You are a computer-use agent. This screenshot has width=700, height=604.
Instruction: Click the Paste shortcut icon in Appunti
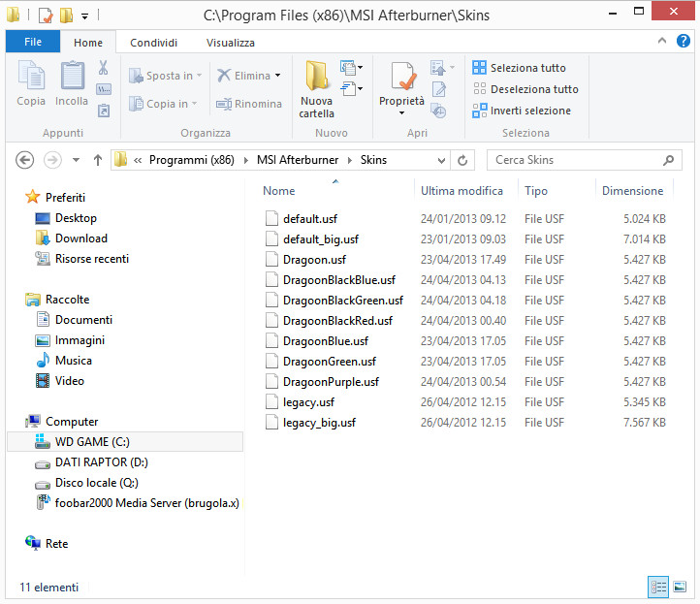(104, 111)
